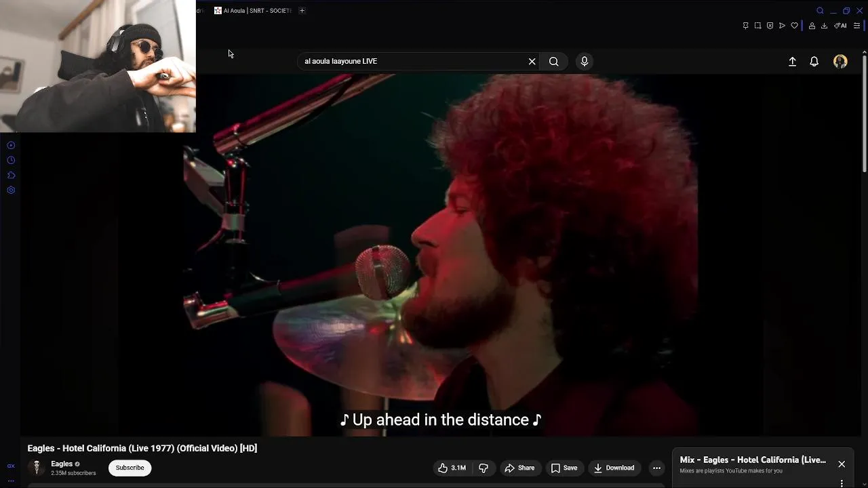Toggle the ad blocker shield icon
The height and width of the screenshot is (488, 868).
pyautogui.click(x=770, y=26)
